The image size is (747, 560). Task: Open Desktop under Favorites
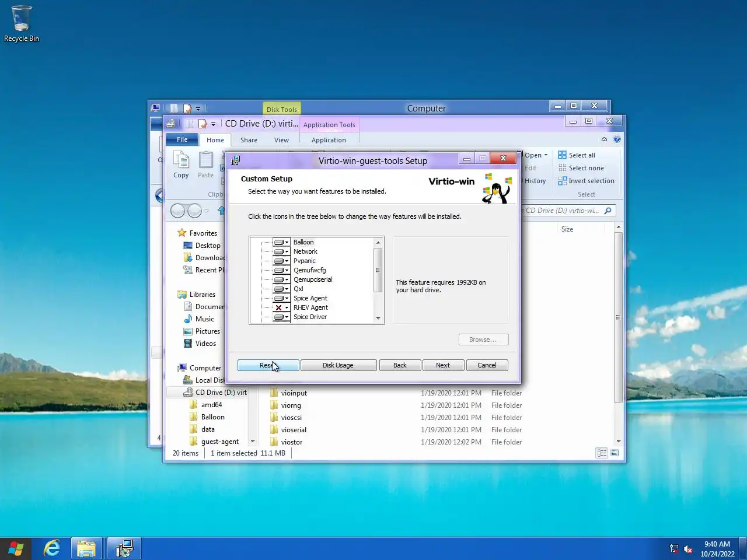202,246
